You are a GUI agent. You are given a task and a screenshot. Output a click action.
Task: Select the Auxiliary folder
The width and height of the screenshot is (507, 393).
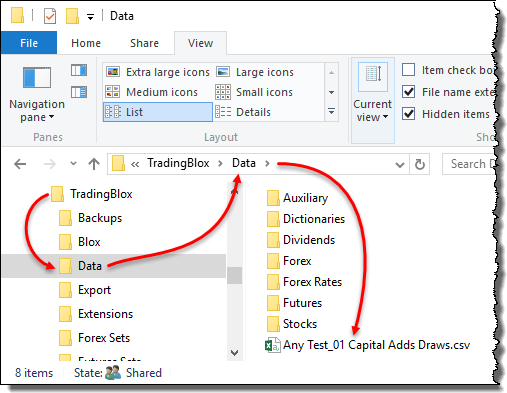tap(297, 198)
